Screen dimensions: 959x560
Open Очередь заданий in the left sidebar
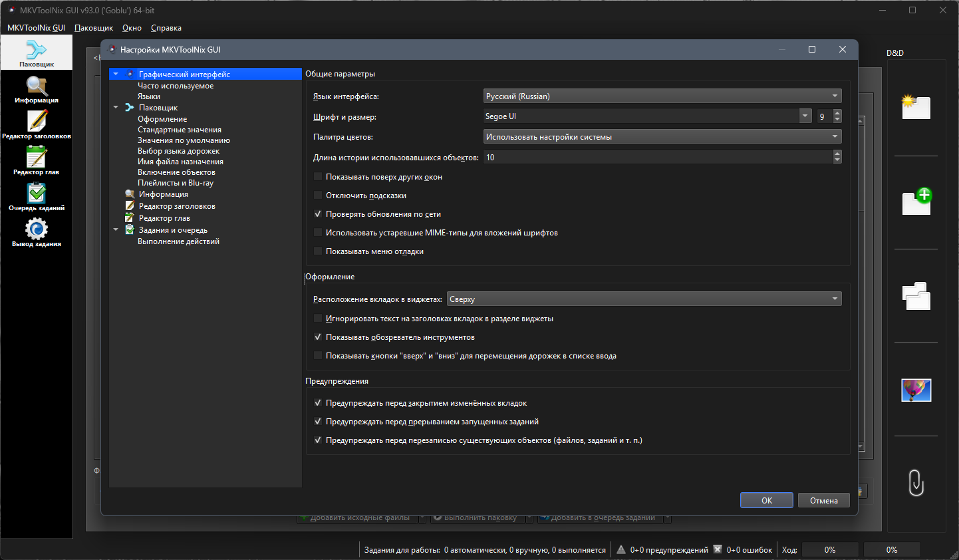[x=37, y=197]
